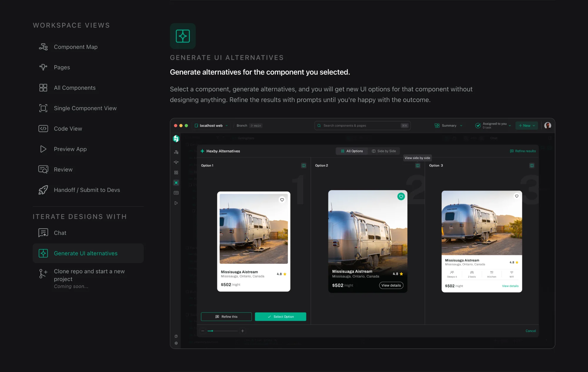Toggle green heart on Option 2 card
Image resolution: width=588 pixels, height=372 pixels.
[x=401, y=196]
